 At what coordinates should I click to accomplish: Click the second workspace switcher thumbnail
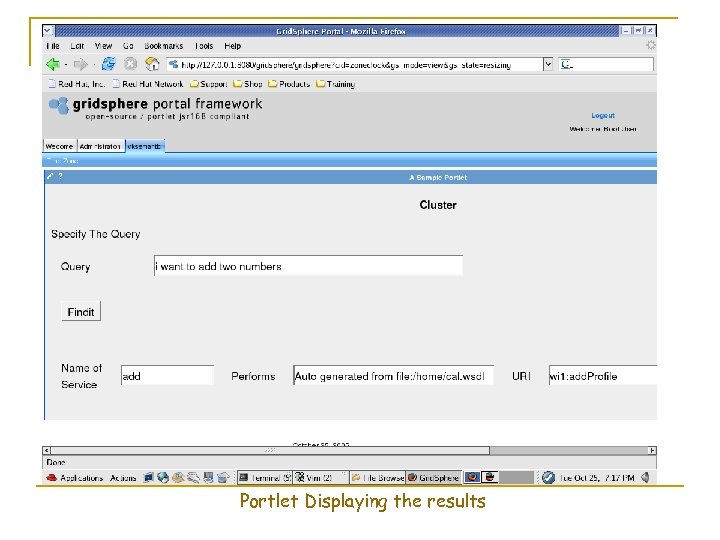tap(490, 478)
